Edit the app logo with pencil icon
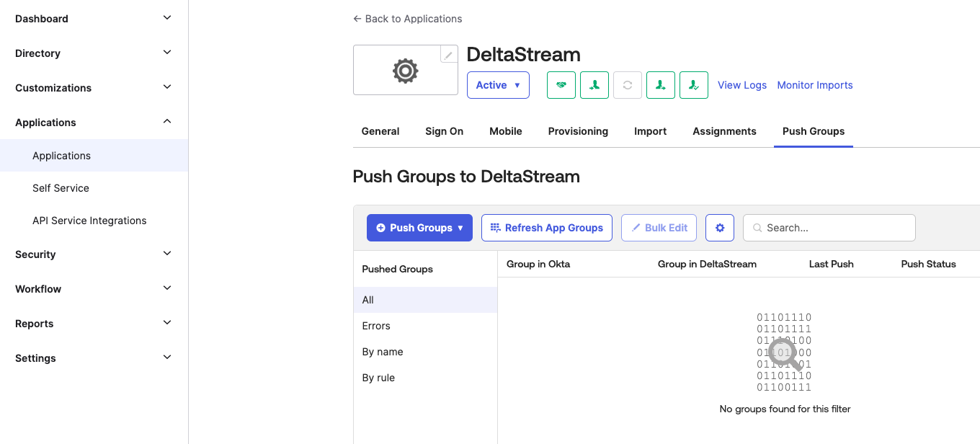 pos(448,55)
